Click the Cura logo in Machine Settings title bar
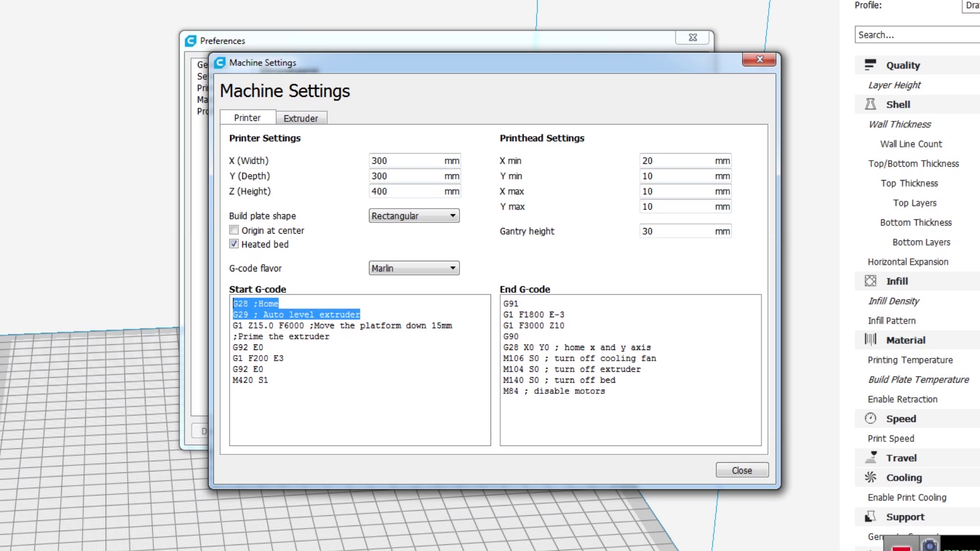980x551 pixels. pyautogui.click(x=219, y=62)
